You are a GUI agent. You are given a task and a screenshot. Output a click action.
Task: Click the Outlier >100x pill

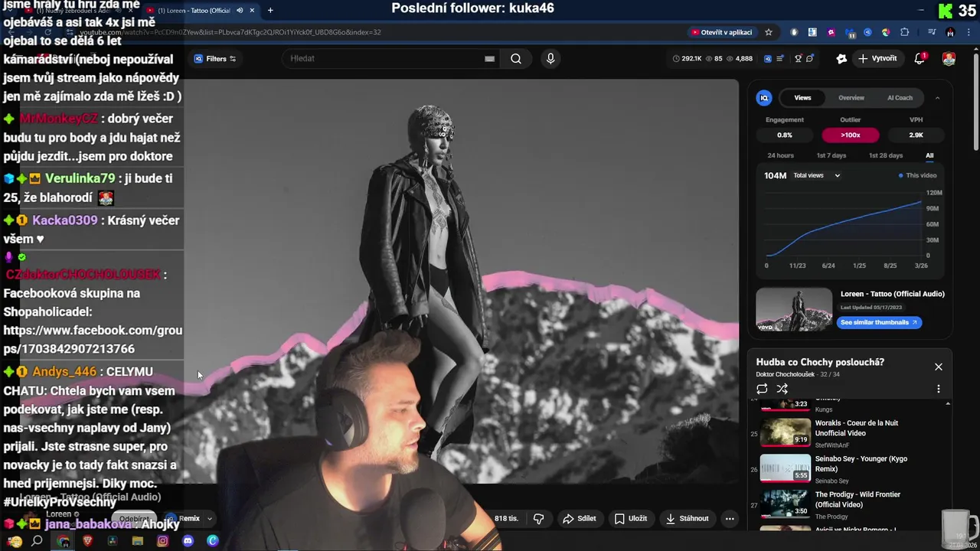pos(851,135)
